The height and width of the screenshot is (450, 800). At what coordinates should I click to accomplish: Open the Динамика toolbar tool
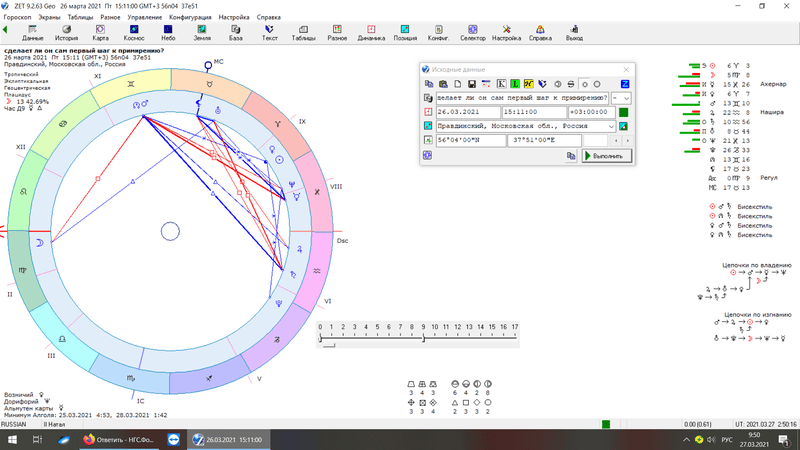(x=371, y=33)
